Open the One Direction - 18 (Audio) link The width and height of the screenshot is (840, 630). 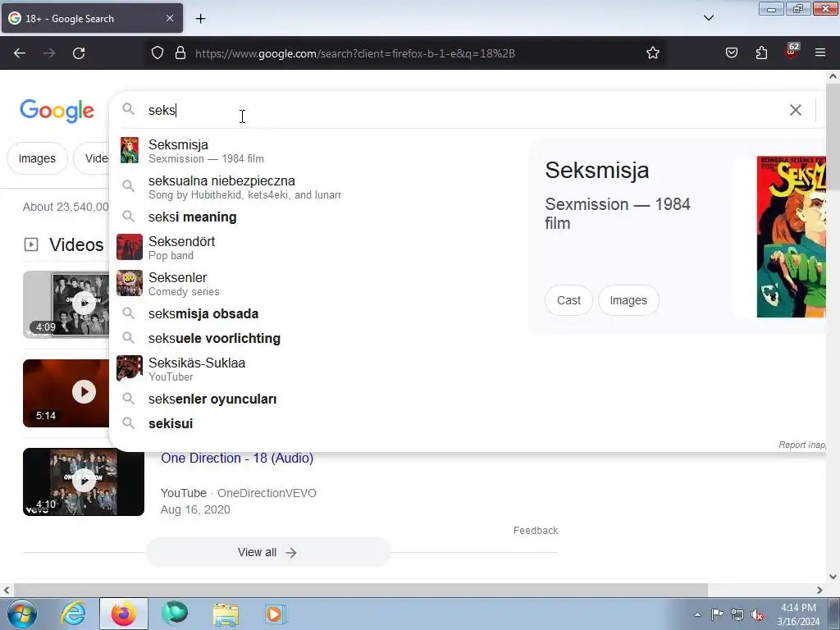click(x=237, y=459)
